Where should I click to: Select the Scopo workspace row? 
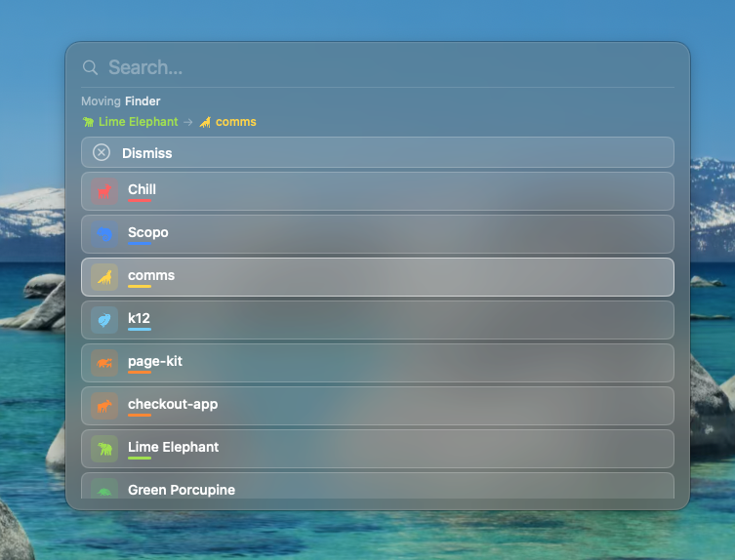pyautogui.click(x=378, y=234)
